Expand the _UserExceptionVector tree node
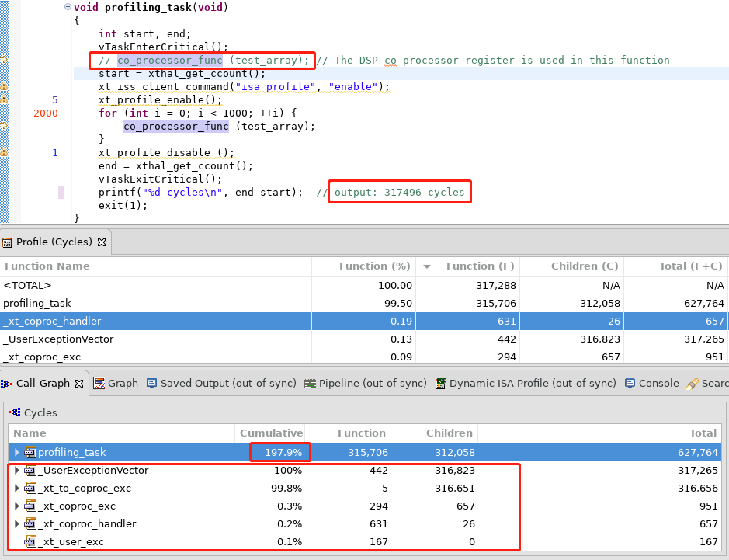The height and width of the screenshot is (560, 729). 18,471
